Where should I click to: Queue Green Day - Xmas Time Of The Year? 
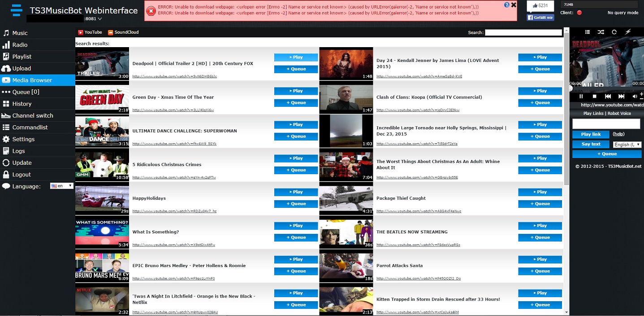[x=296, y=103]
